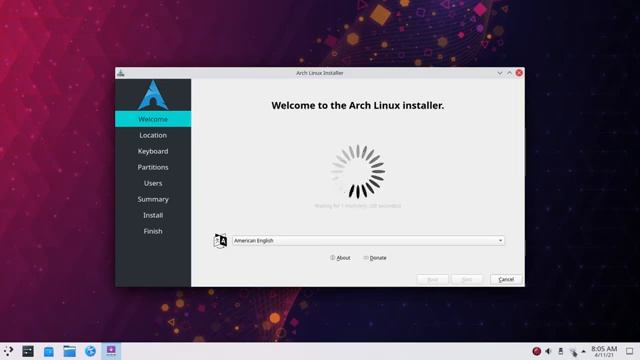This screenshot has height=360, width=640.
Task: Expand hidden system tray icons arrow
Action: point(584,351)
